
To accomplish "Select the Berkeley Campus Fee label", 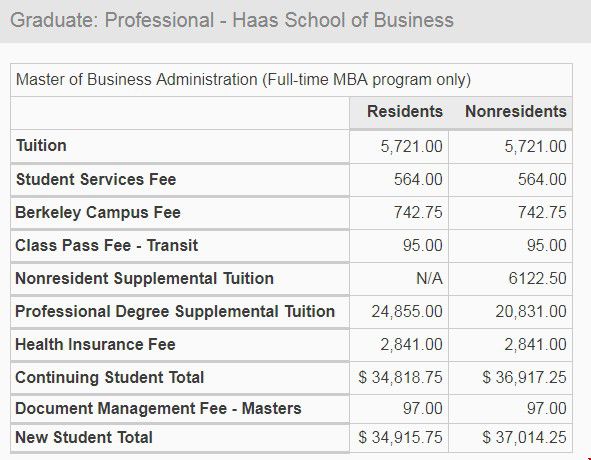I will point(98,212).
